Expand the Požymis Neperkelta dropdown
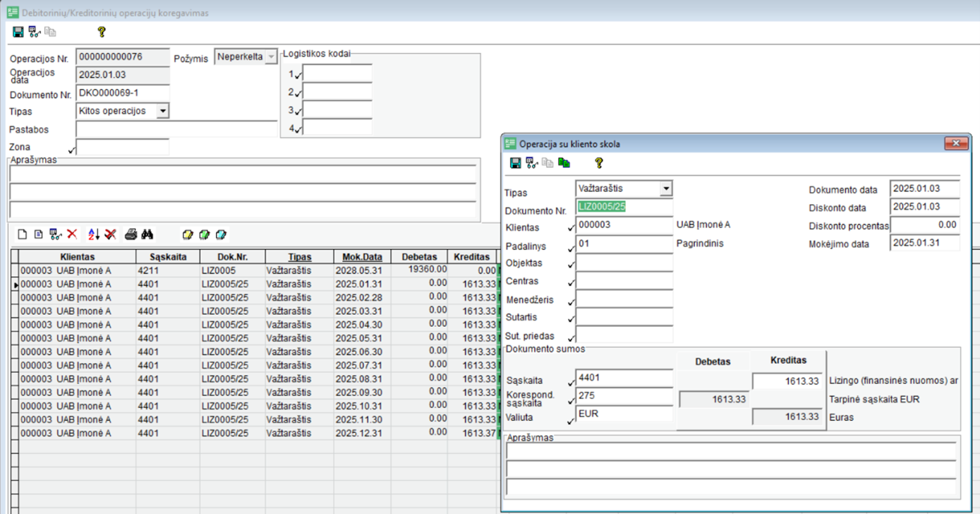Image resolution: width=980 pixels, height=514 pixels. point(271,56)
